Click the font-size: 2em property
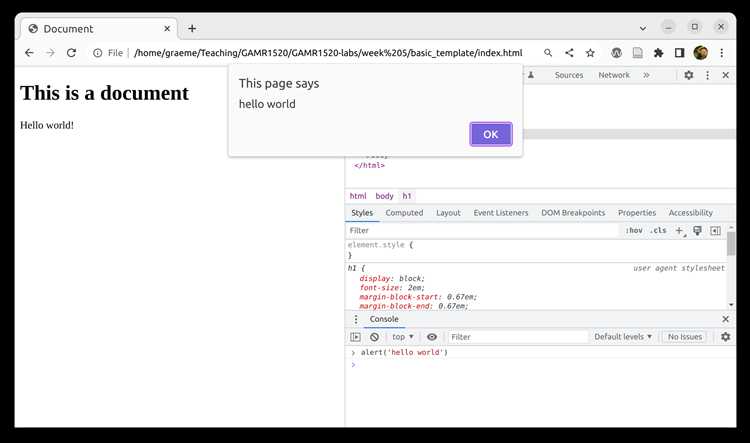The image size is (750, 443). [392, 288]
